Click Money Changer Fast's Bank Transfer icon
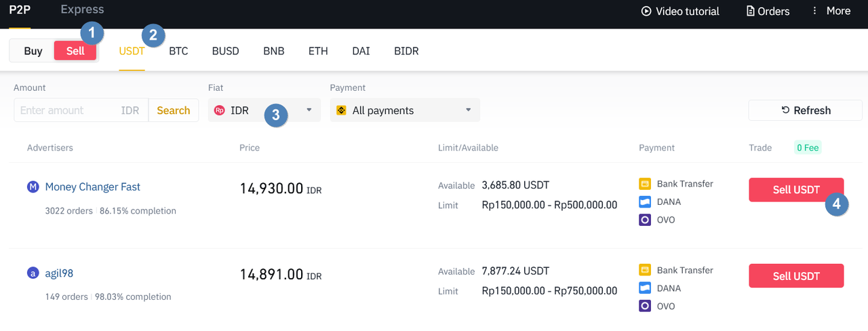Viewport: 868px width, 331px height. point(645,184)
